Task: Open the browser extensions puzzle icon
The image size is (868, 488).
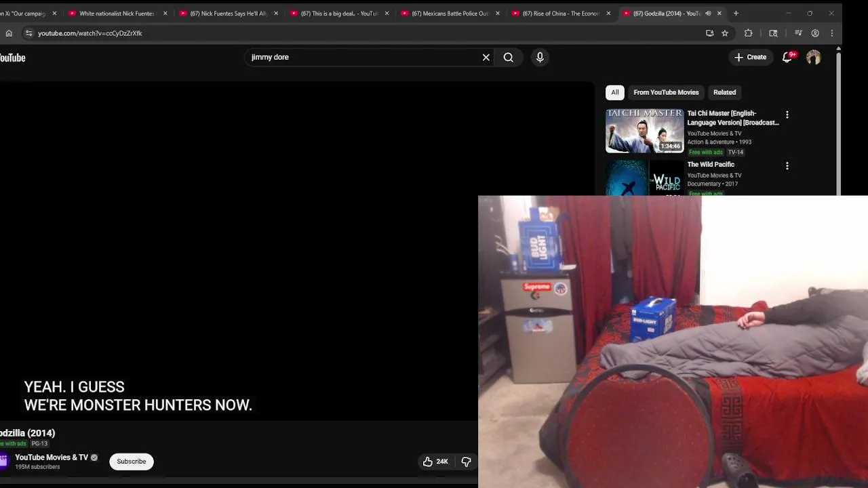Action: (x=749, y=33)
